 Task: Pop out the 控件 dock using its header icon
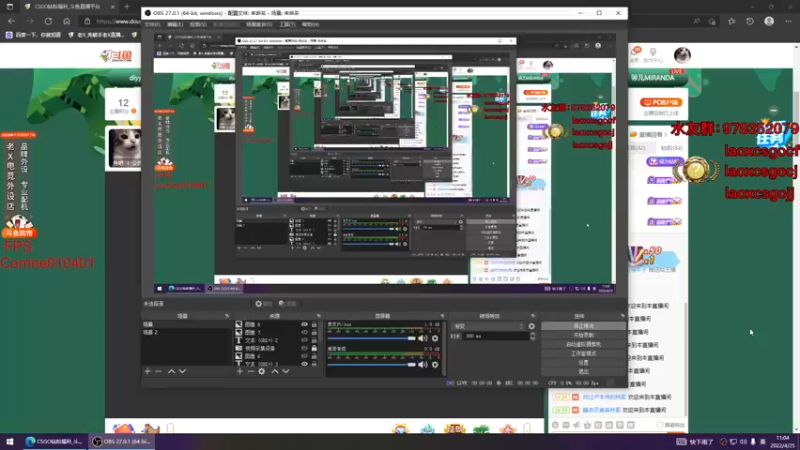[x=622, y=316]
